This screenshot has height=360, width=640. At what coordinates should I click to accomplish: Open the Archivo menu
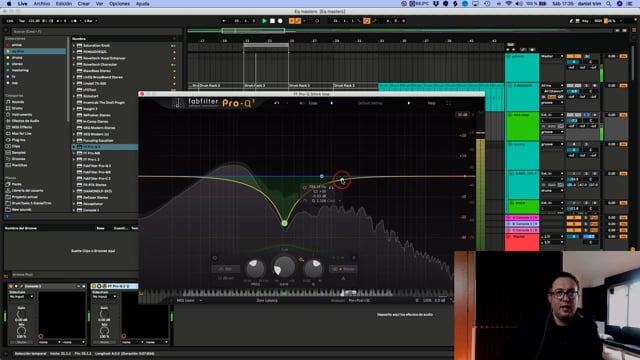42,4
